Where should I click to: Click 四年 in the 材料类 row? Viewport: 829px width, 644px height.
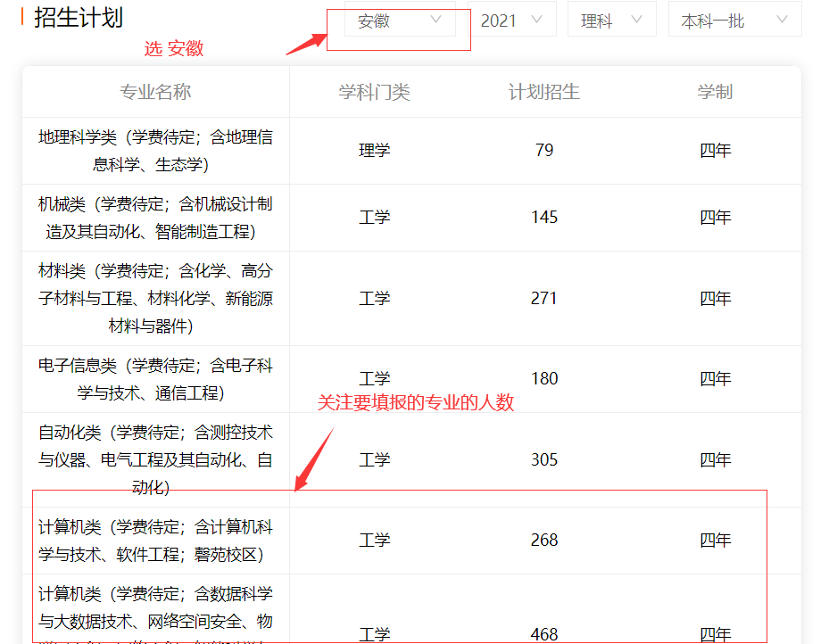[x=716, y=299]
